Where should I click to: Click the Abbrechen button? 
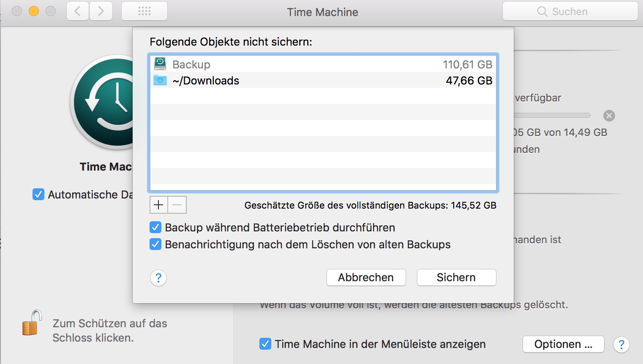coord(366,277)
